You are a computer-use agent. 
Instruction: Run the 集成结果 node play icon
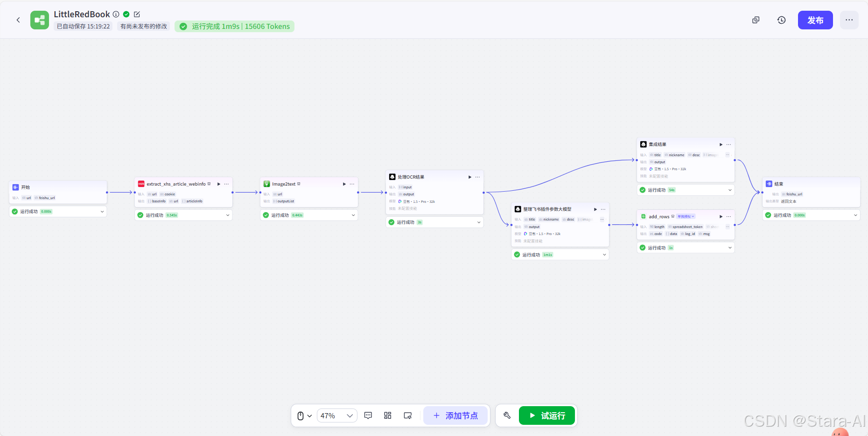pyautogui.click(x=721, y=145)
